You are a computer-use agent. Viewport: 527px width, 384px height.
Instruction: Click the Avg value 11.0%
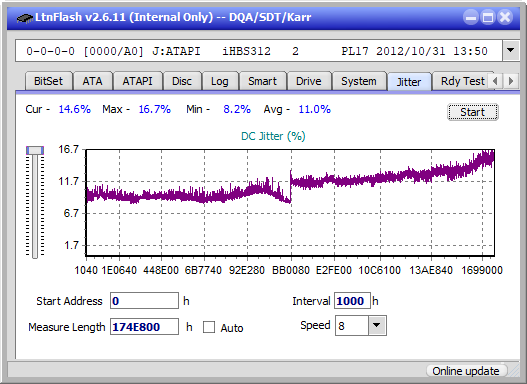[315, 109]
